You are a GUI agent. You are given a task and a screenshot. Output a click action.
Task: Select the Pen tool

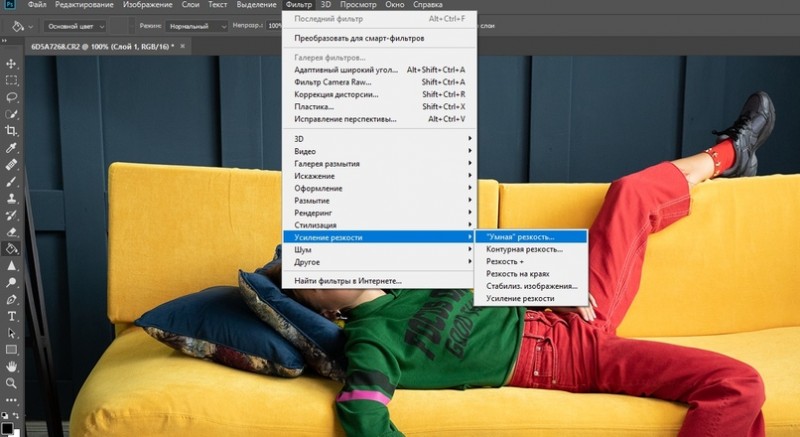(11, 299)
